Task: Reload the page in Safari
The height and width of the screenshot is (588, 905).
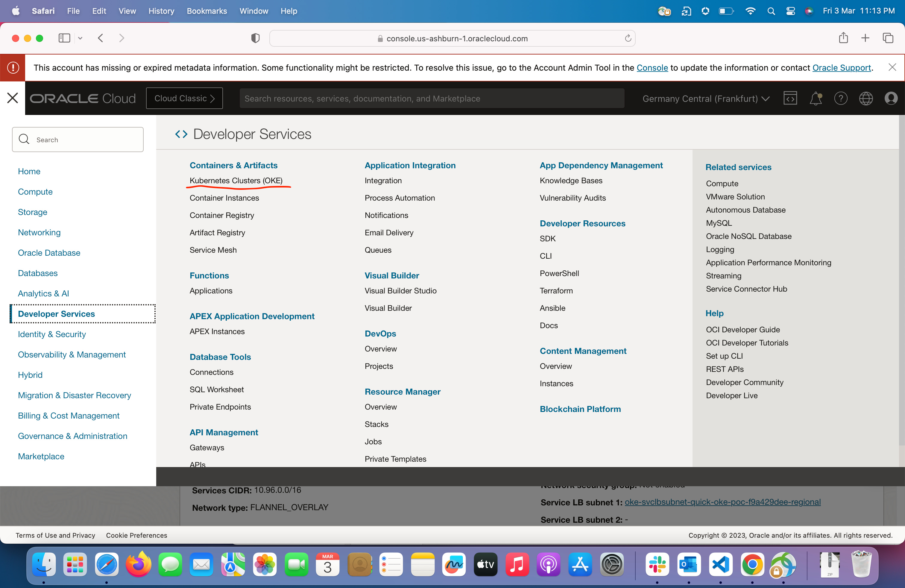Action: click(628, 38)
